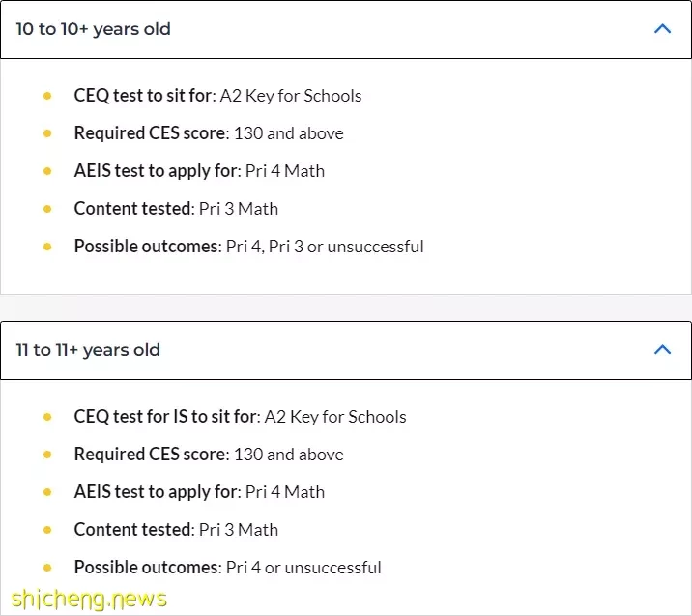The height and width of the screenshot is (616, 692).
Task: Click yellow bullet beside 'CEQ test for IS'
Action: pos(47,417)
